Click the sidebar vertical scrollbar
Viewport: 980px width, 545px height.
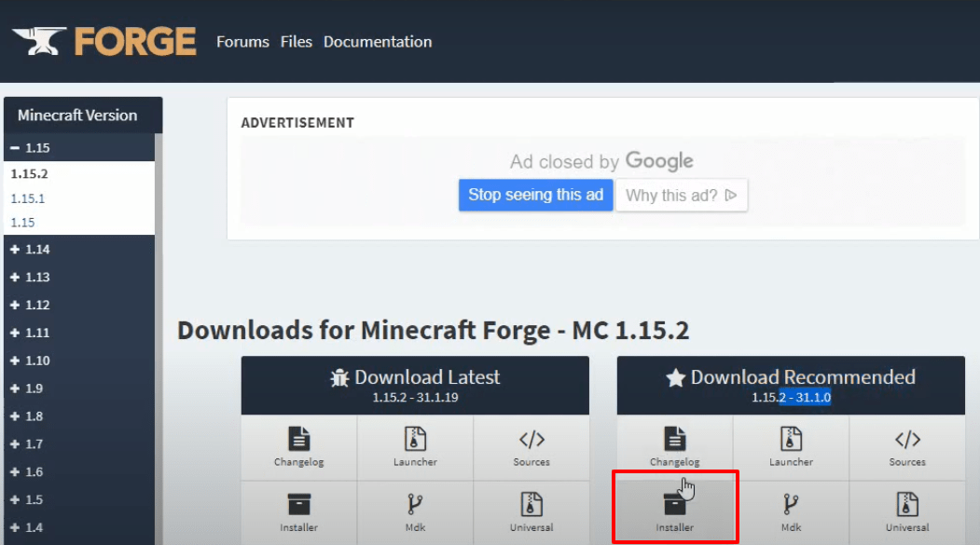click(x=159, y=339)
